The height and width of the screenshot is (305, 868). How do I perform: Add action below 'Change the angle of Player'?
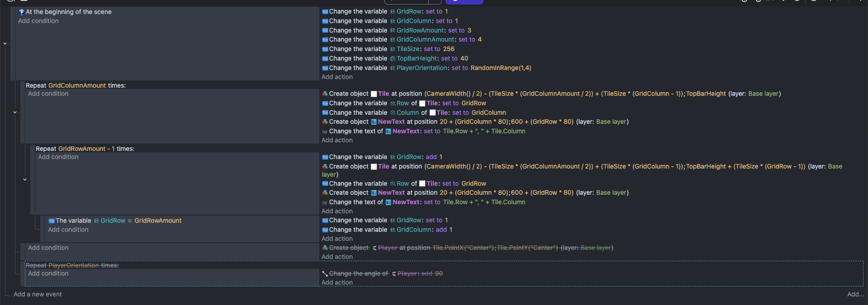pyautogui.click(x=337, y=283)
